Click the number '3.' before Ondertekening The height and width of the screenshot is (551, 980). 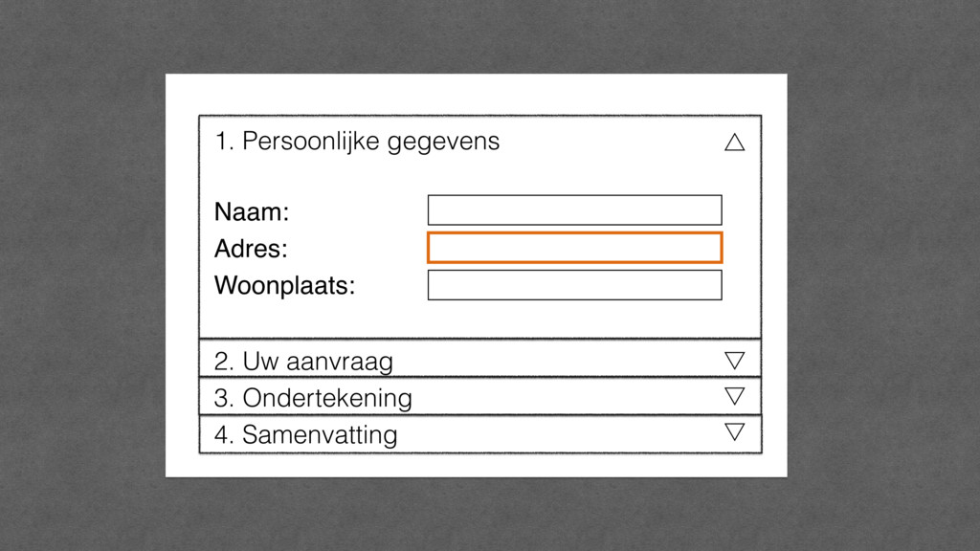coord(224,399)
